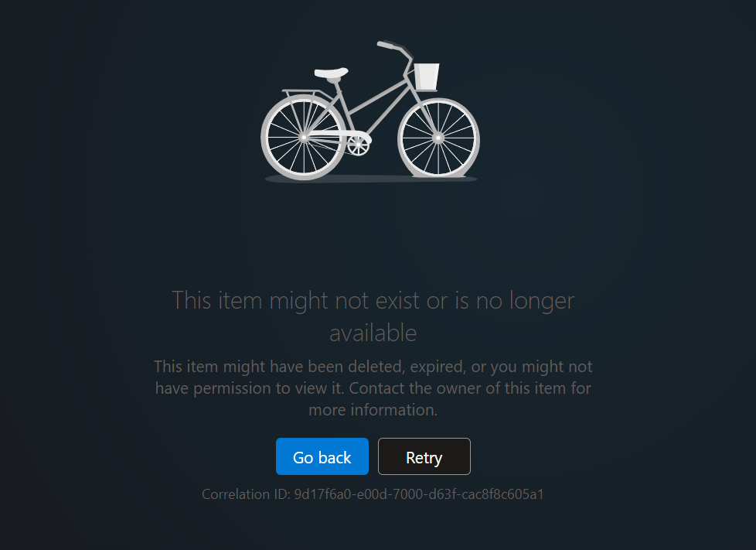Click the bicycle's front basket
The image size is (756, 550).
427,77
